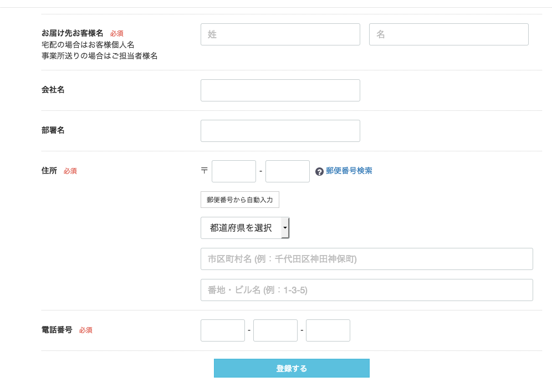
Task: Focus the middle 電話番号 box
Action: (275, 330)
